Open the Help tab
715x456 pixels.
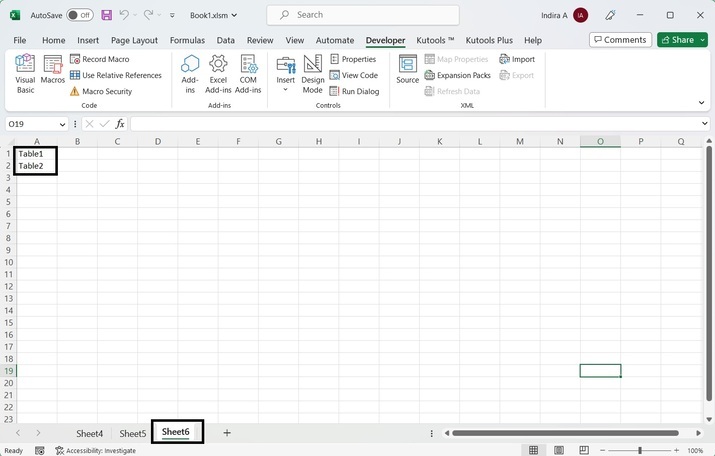[533, 40]
